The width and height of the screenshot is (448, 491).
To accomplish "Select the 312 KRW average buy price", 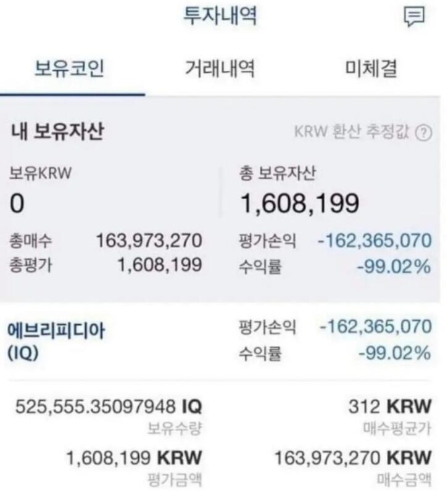I will coord(390,406).
